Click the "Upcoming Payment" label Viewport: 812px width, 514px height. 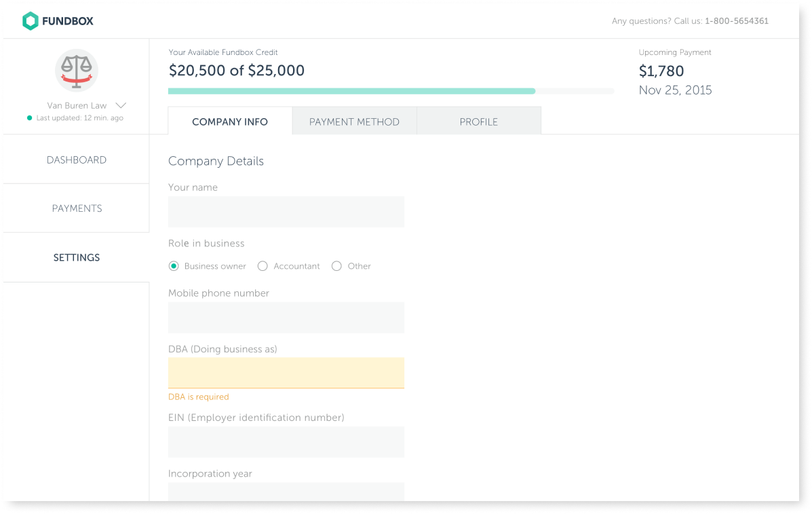[x=675, y=52]
